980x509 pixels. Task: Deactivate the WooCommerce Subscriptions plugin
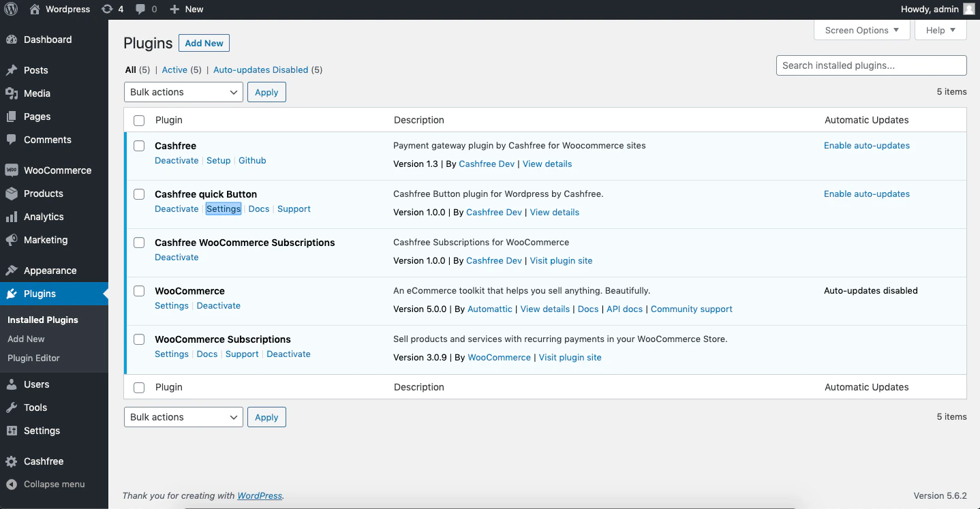tap(288, 354)
